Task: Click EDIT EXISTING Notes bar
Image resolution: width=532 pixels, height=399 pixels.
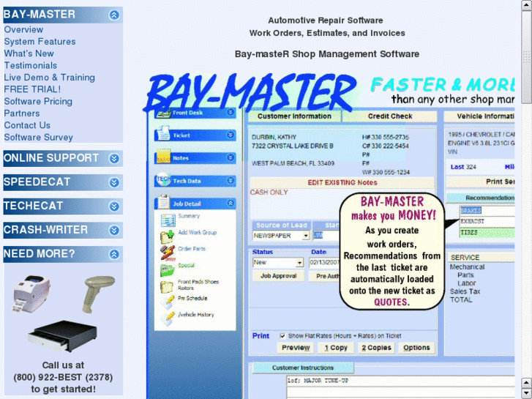Action: (342, 182)
